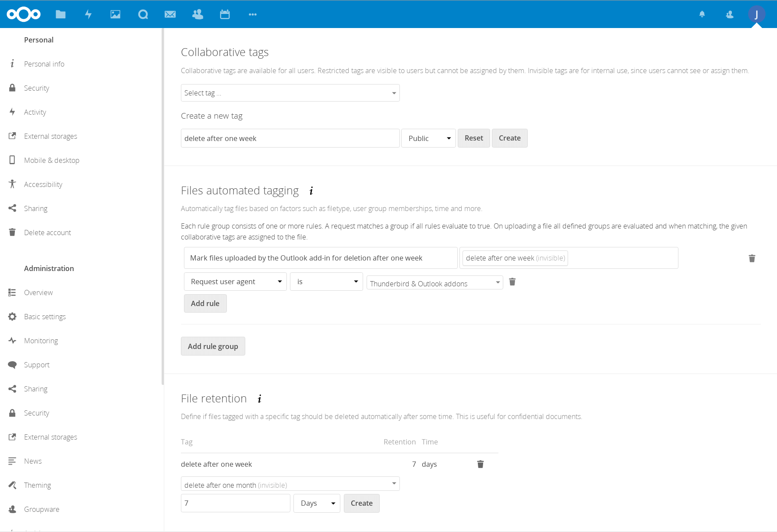This screenshot has width=777, height=532.
Task: Open the Request user agent dropdown
Action: [235, 282]
